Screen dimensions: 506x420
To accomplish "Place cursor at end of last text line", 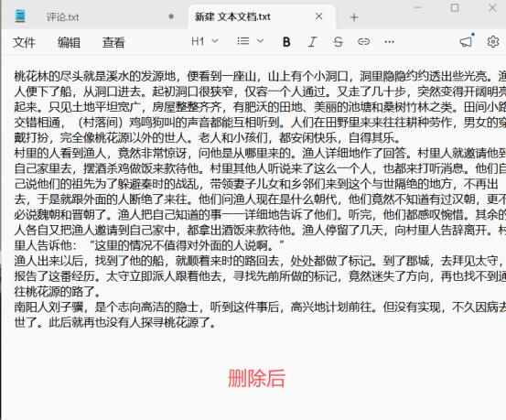I will click(x=216, y=322).
